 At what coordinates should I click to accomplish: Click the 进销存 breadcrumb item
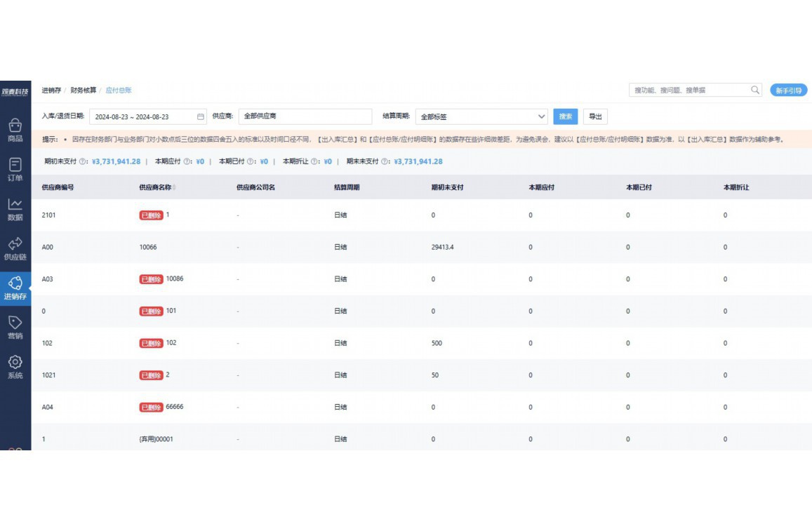pyautogui.click(x=51, y=90)
